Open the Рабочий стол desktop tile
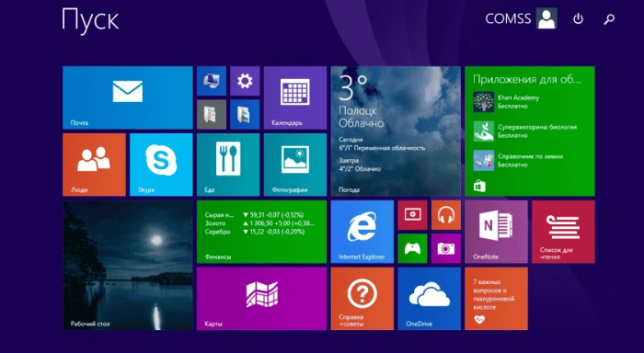This screenshot has height=353, width=644. (127, 265)
